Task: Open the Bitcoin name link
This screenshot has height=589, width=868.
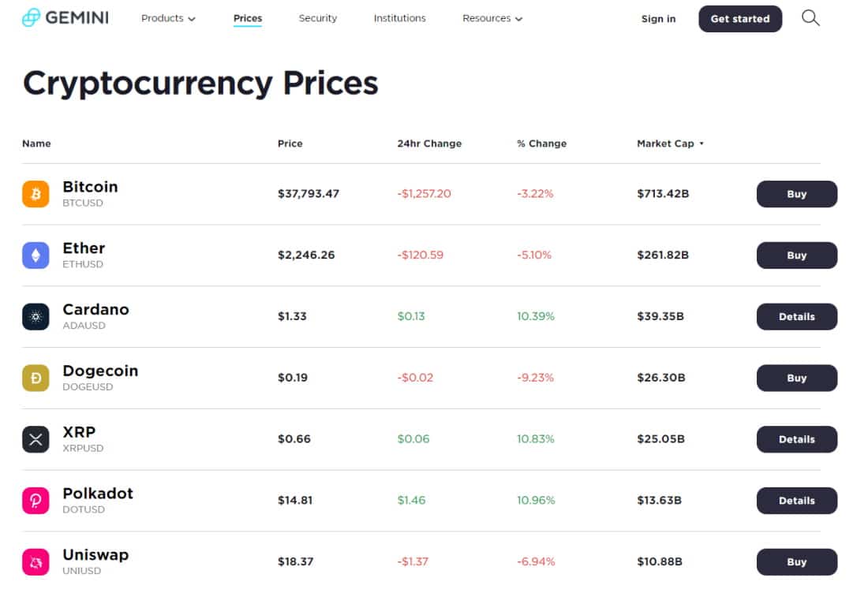Action: [x=90, y=187]
